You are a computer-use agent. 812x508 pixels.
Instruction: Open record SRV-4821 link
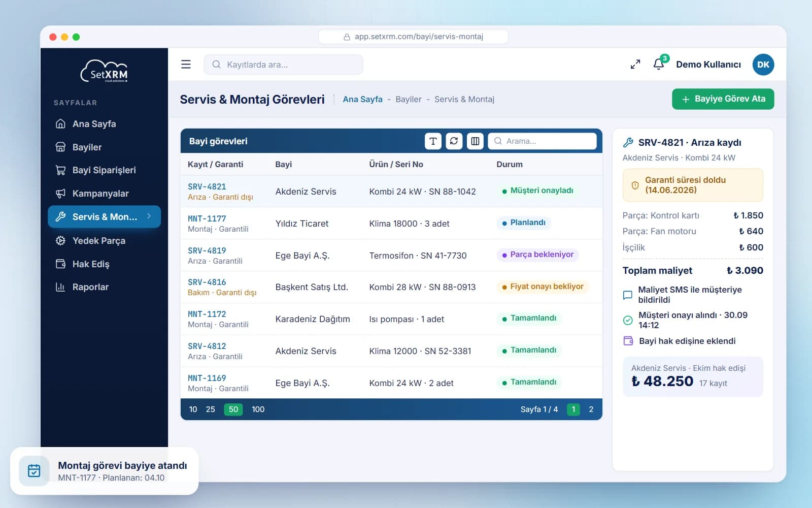tap(207, 186)
